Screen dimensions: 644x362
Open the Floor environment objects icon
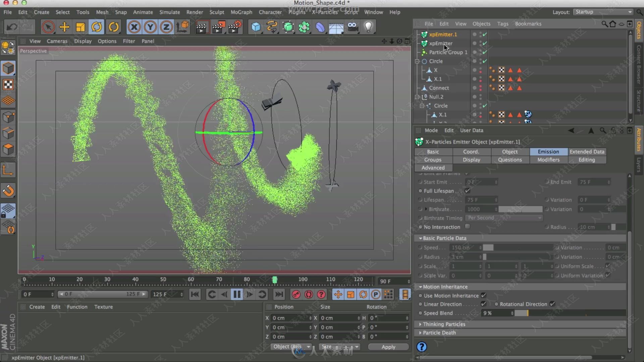pyautogui.click(x=336, y=27)
